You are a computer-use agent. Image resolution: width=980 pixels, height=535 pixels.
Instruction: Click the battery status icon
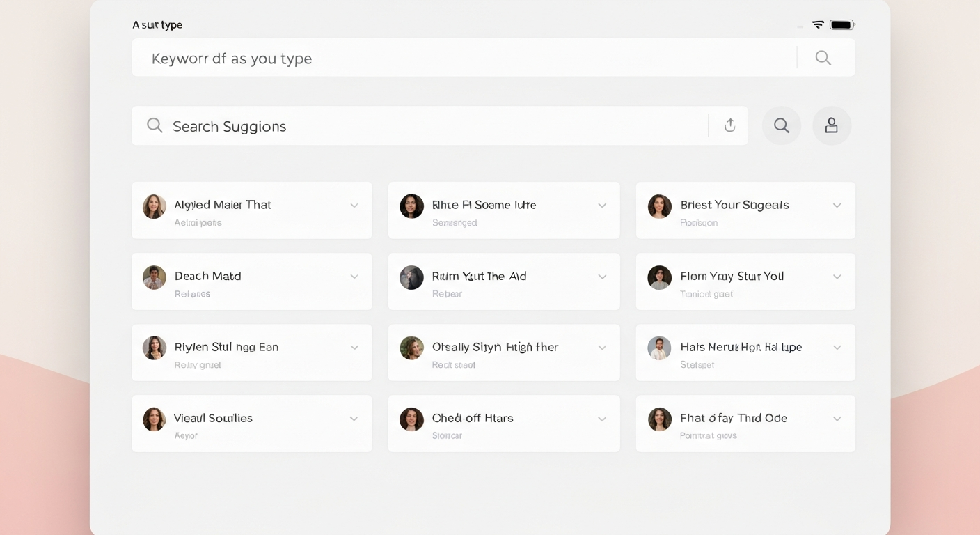tap(841, 25)
